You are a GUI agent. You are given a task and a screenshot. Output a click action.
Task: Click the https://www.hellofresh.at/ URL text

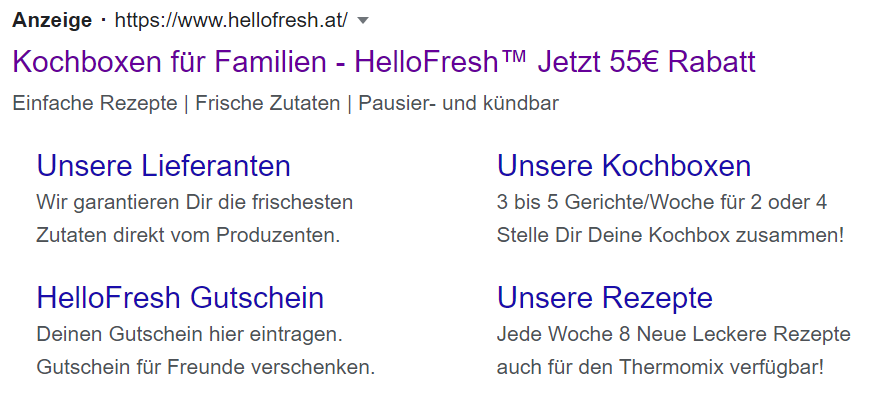[231, 20]
